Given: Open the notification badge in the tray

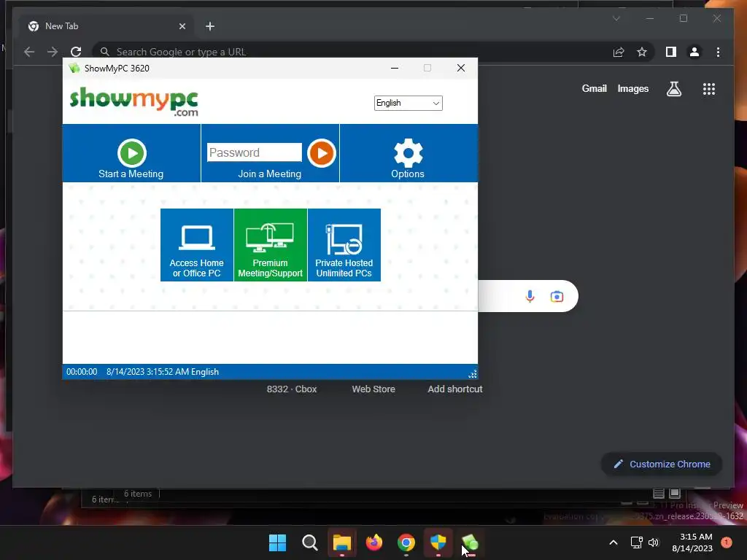Looking at the screenshot, I should pos(727,542).
